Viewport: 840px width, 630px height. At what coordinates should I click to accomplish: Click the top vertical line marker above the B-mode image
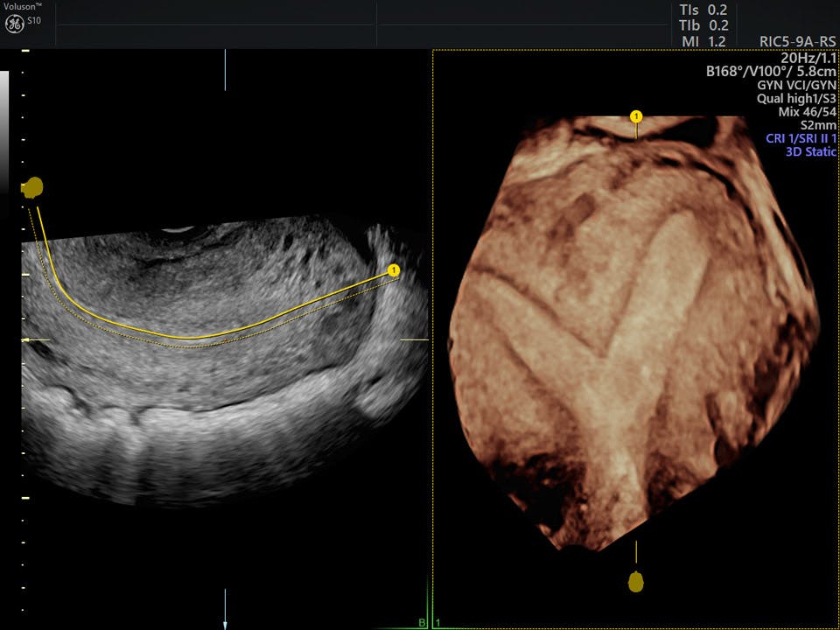225,70
